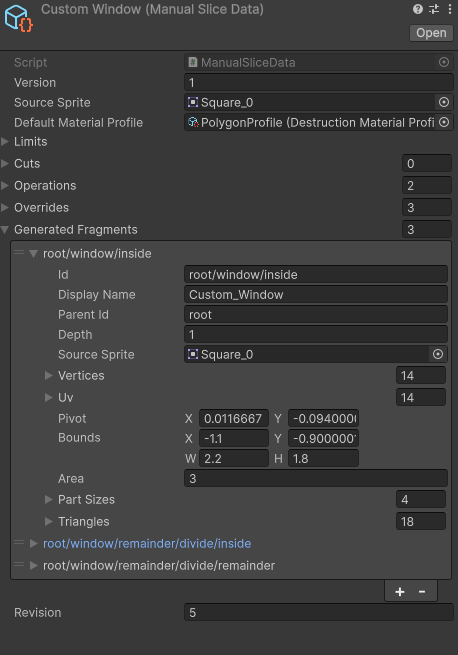Click the Pivot Y field
The width and height of the screenshot is (458, 655).
[323, 418]
